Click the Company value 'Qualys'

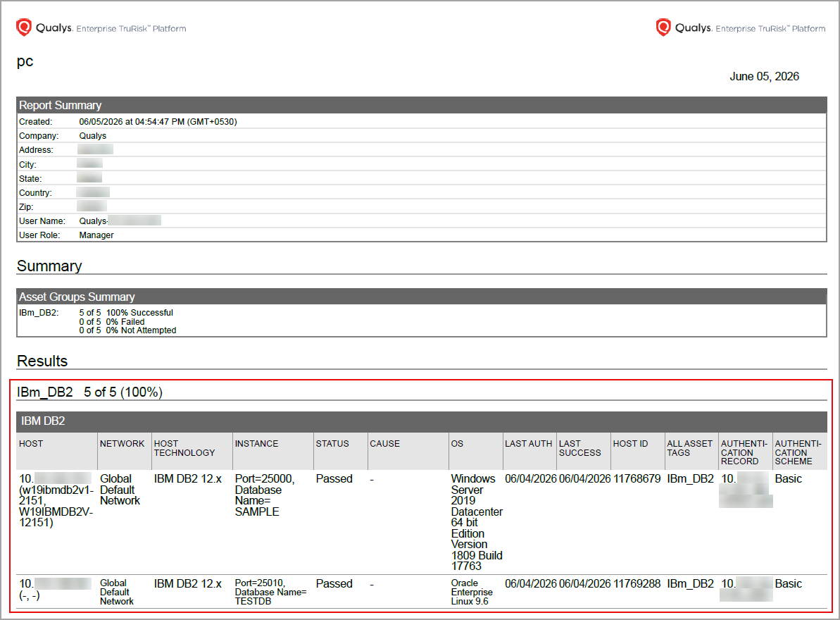[93, 135]
